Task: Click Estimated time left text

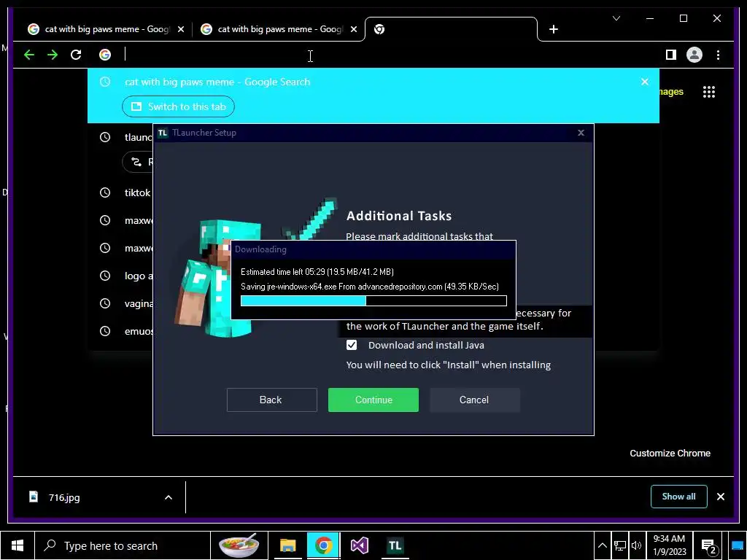Action: click(317, 272)
